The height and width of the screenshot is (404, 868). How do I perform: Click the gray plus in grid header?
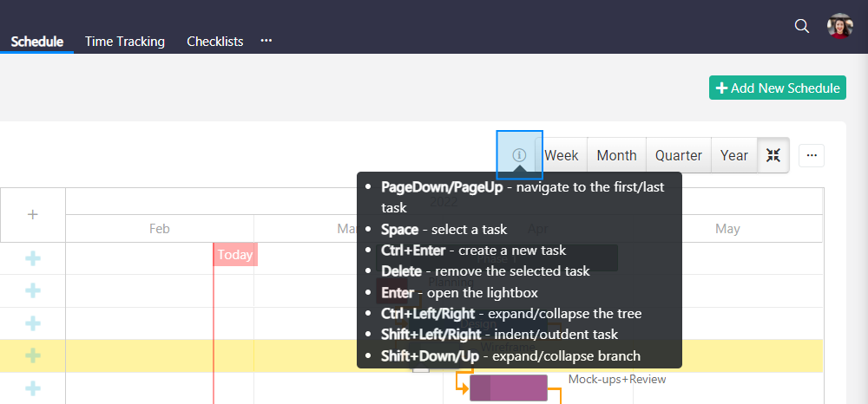pos(33,214)
